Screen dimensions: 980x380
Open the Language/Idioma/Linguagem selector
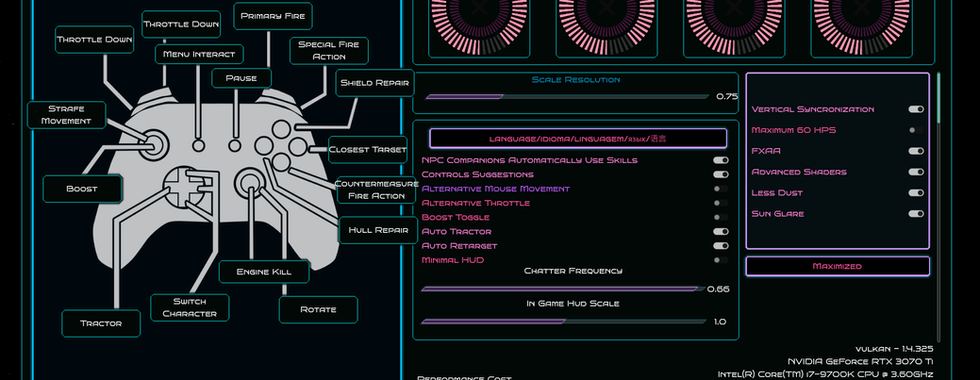[x=578, y=138]
